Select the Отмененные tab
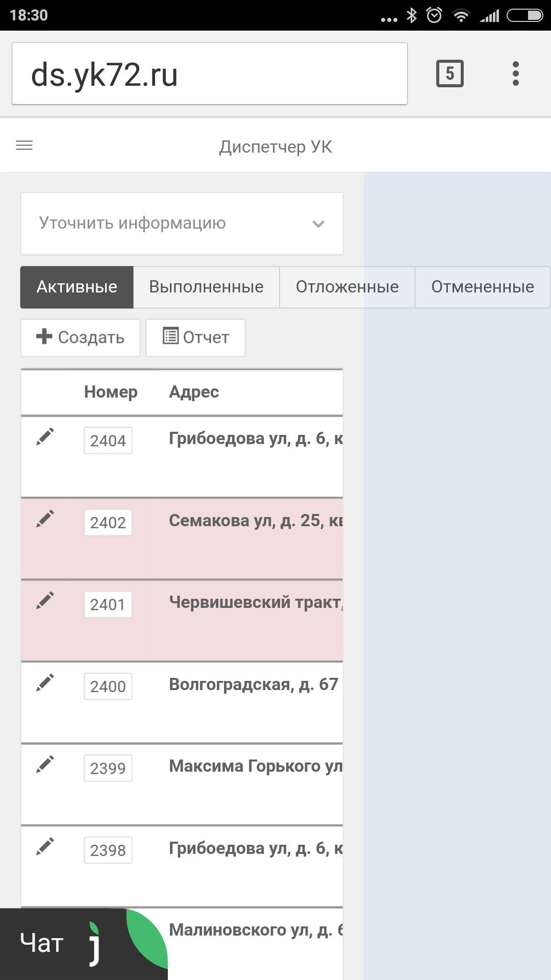 [482, 287]
